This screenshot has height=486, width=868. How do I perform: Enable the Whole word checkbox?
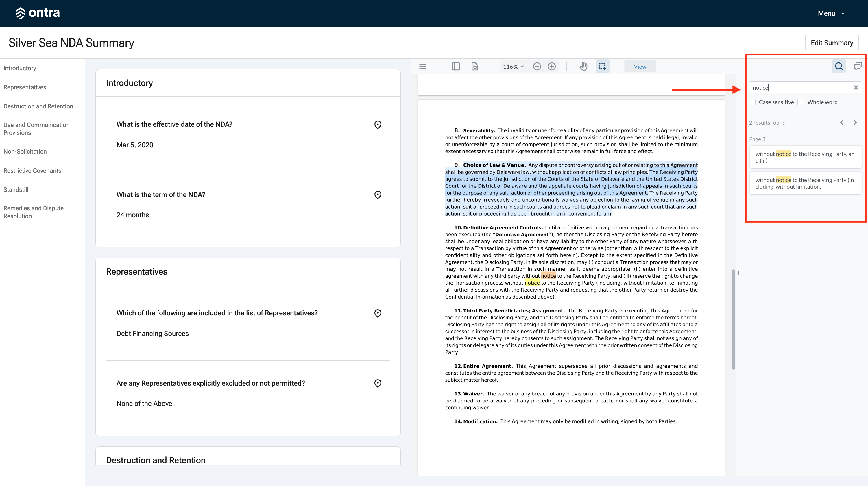[x=801, y=102]
